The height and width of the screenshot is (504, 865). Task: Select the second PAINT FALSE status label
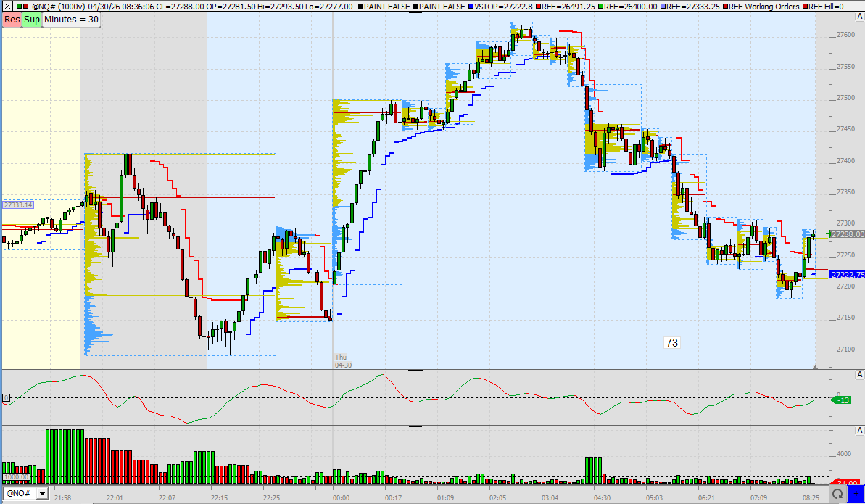[442, 7]
